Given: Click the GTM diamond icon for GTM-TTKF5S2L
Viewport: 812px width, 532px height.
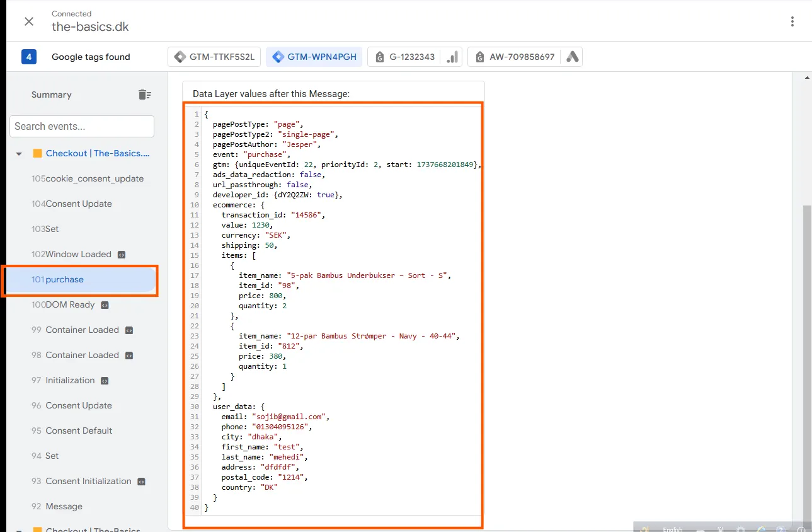Looking at the screenshot, I should [180, 57].
